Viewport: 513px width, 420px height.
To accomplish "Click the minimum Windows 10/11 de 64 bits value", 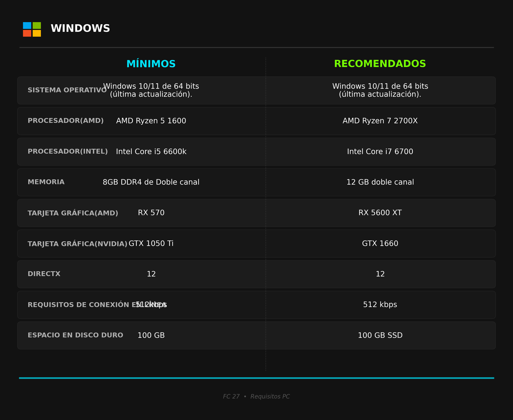I will 151,90.
